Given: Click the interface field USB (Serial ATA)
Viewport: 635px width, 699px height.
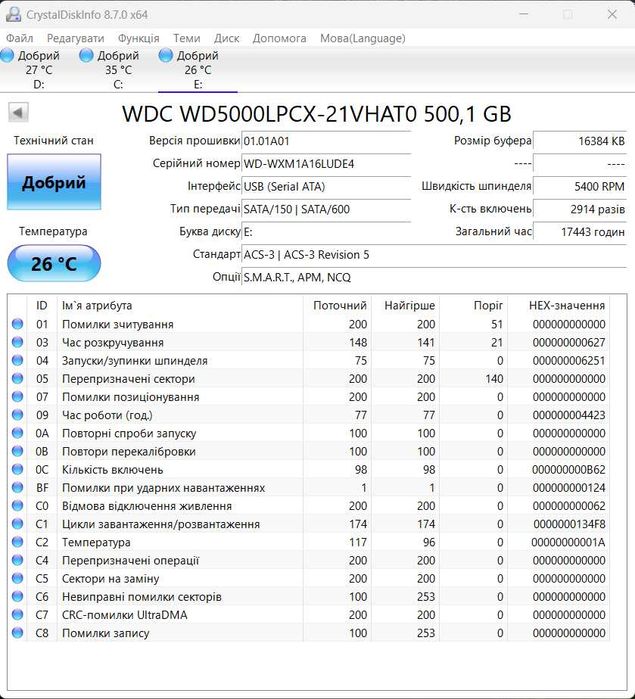Looking at the screenshot, I should tap(326, 186).
